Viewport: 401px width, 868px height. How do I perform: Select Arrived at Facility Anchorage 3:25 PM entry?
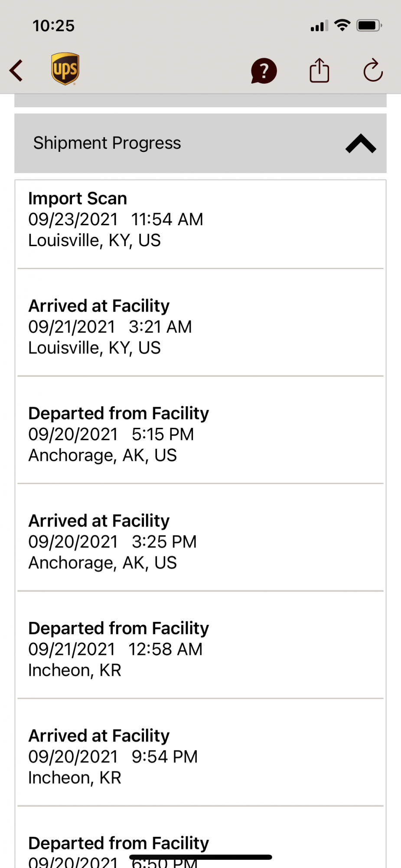point(200,542)
